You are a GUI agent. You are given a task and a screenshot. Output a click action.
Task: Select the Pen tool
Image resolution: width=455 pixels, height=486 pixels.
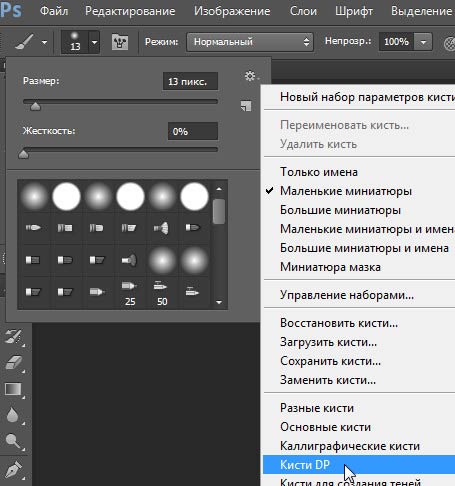click(14, 469)
